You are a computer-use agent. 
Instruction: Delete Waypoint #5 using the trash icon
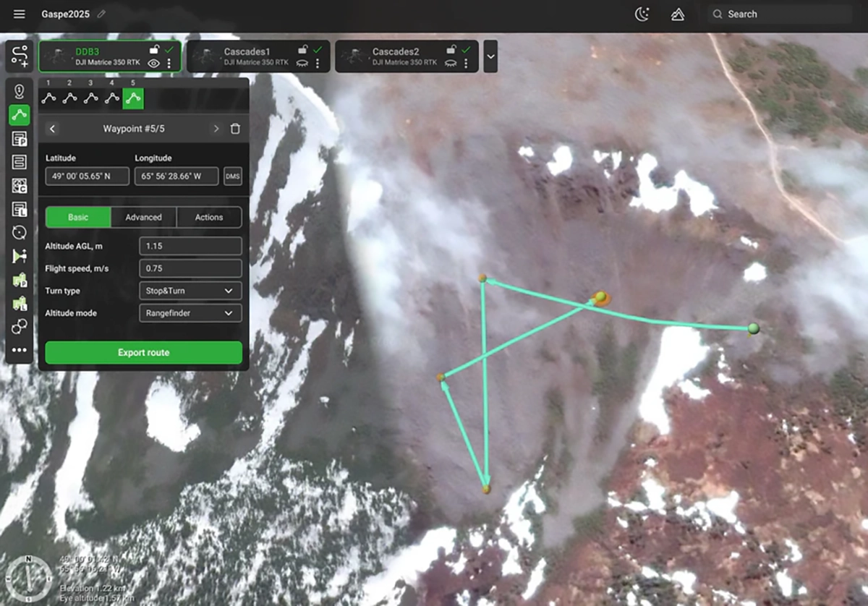234,128
